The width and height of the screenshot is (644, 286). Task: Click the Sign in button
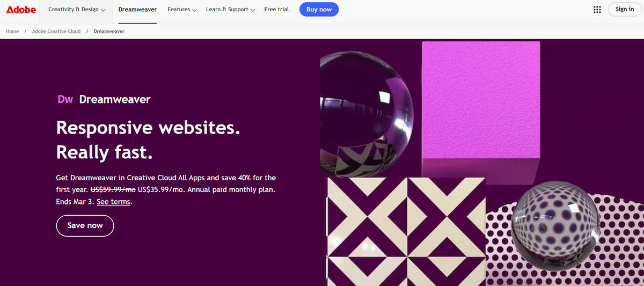pyautogui.click(x=625, y=9)
